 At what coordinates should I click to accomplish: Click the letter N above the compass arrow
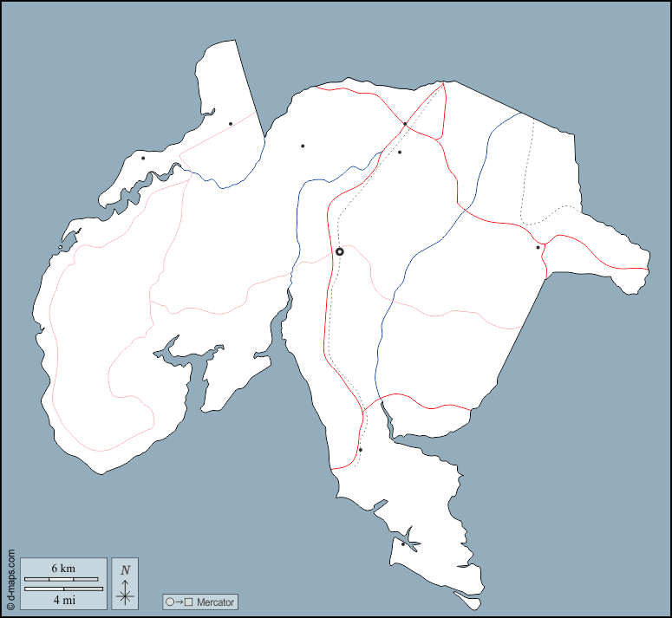click(x=126, y=570)
